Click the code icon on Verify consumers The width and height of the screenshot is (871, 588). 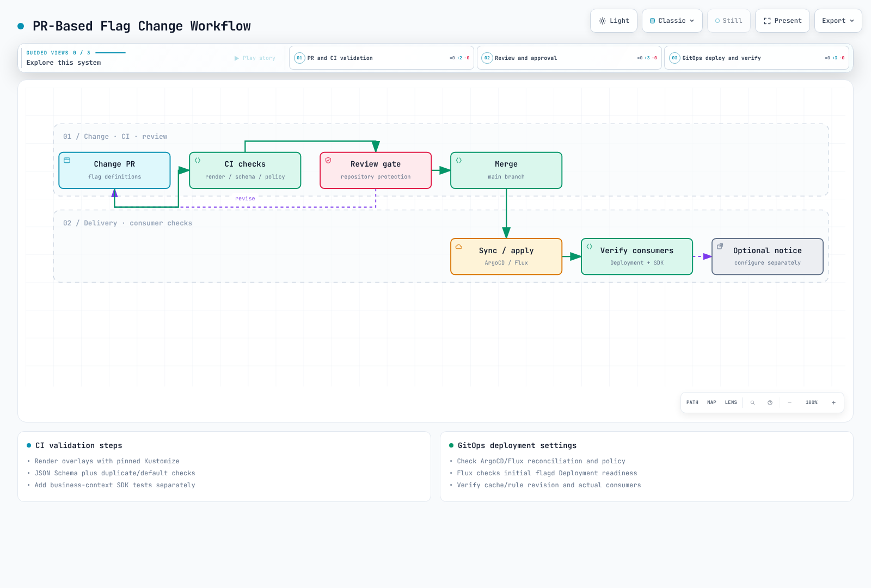tap(590, 247)
